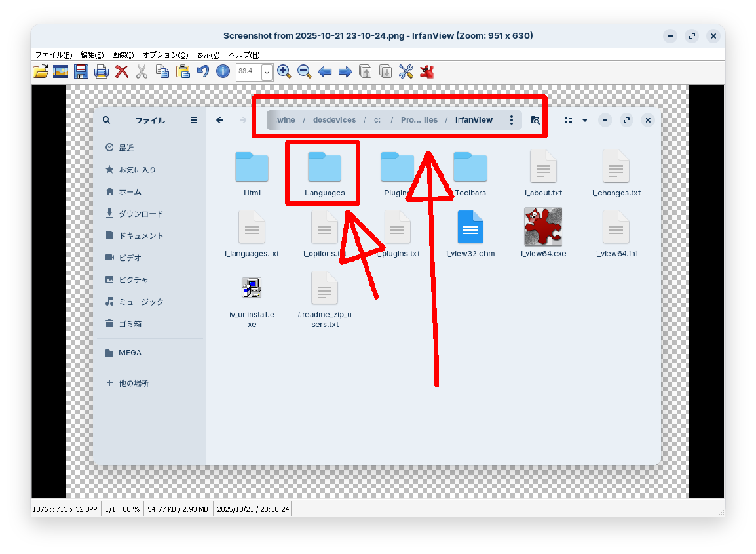Viewport: 756px width, 554px height.
Task: Expand the zoom percentage dropdown arrow
Action: (267, 72)
